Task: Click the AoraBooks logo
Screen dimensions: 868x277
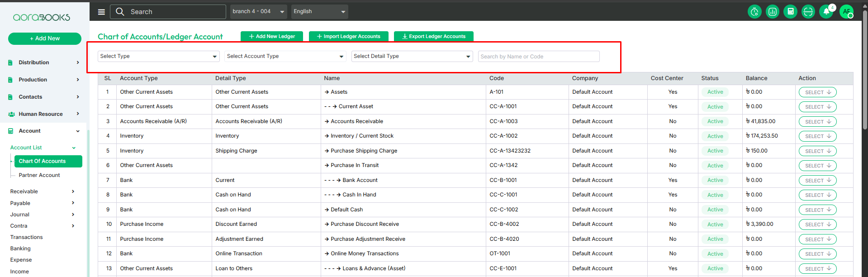Action: [x=42, y=17]
